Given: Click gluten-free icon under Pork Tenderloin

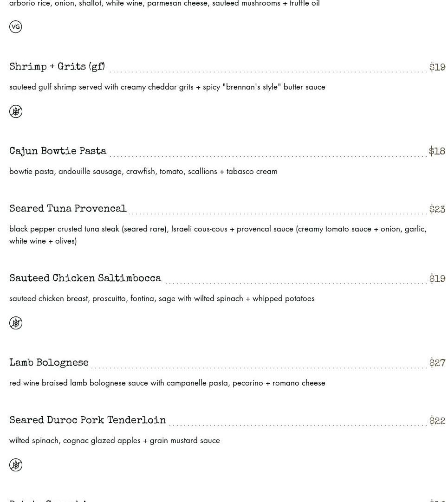Looking at the screenshot, I should [16, 465].
